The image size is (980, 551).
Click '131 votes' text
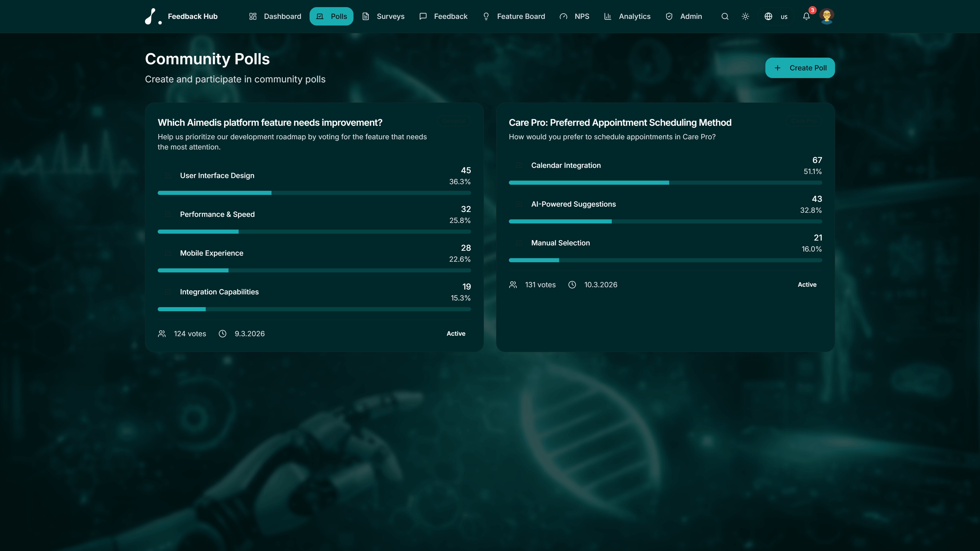540,284
